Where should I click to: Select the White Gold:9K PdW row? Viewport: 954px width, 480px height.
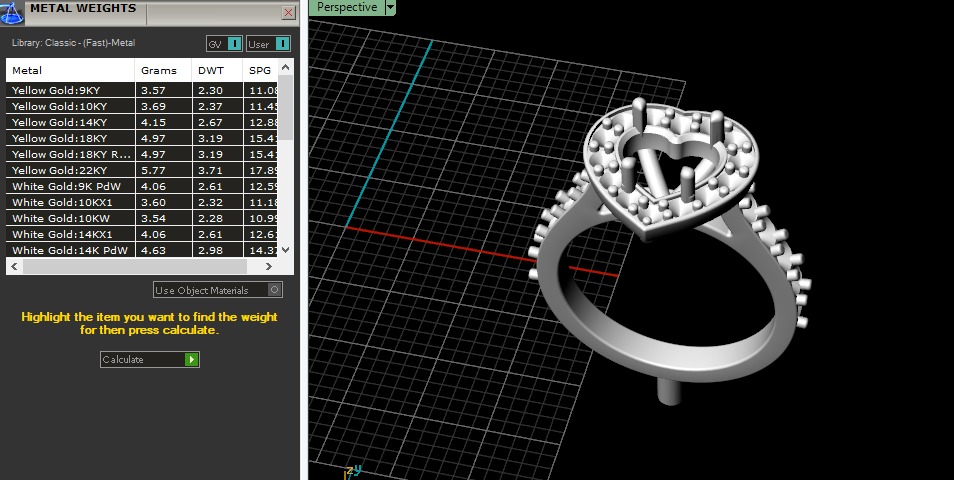(x=142, y=186)
